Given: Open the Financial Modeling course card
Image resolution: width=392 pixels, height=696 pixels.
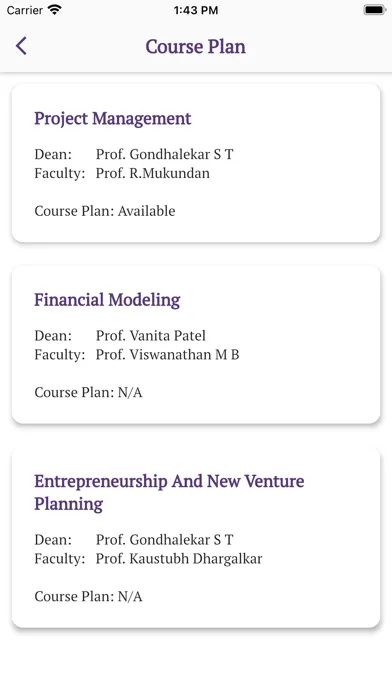Looking at the screenshot, I should 196,344.
